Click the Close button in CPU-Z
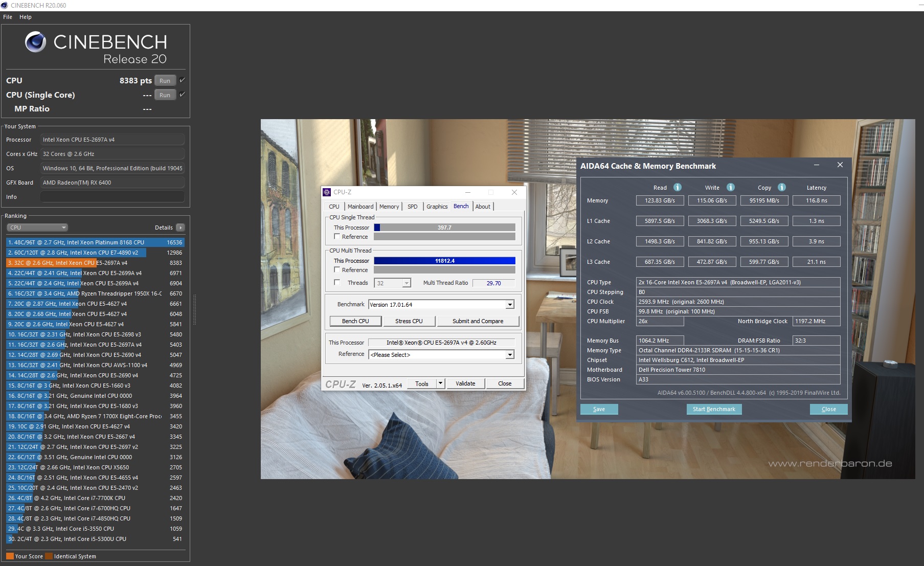The width and height of the screenshot is (924, 566). (505, 383)
